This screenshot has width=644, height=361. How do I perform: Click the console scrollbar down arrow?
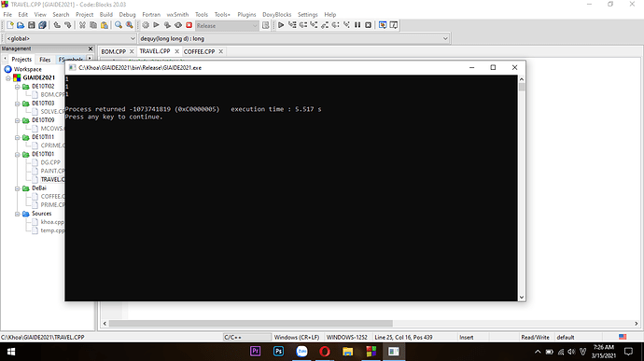coord(522,298)
